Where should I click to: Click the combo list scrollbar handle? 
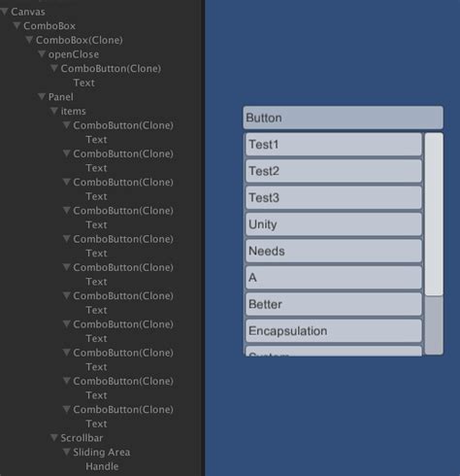click(434, 214)
